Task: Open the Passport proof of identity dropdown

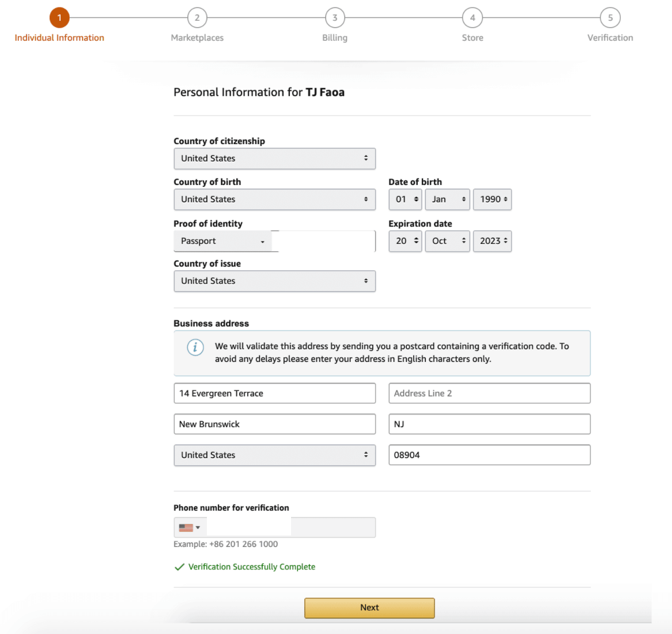Action: [x=223, y=241]
